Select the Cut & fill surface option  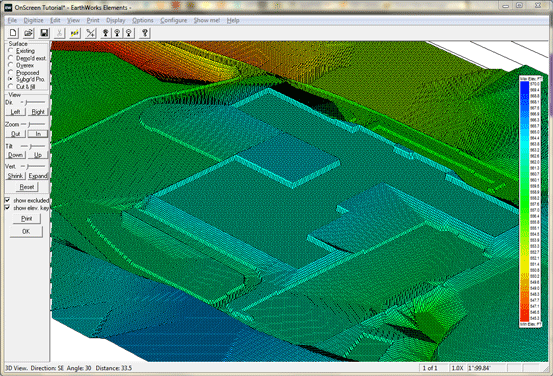[x=22, y=86]
